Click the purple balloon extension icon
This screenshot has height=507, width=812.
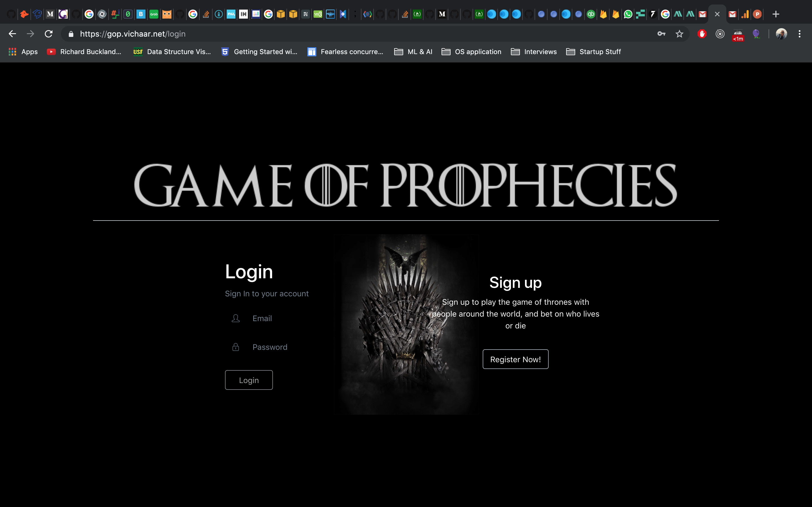[757, 34]
